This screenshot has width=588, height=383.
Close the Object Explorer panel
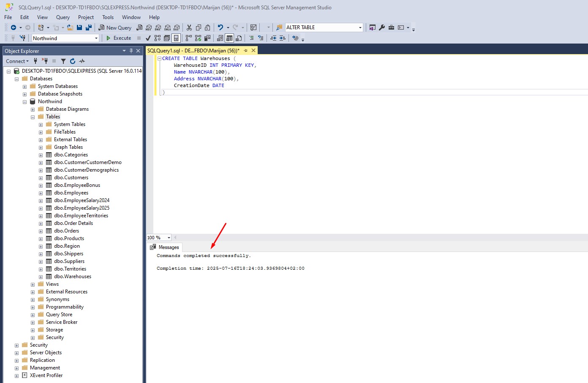pyautogui.click(x=138, y=51)
